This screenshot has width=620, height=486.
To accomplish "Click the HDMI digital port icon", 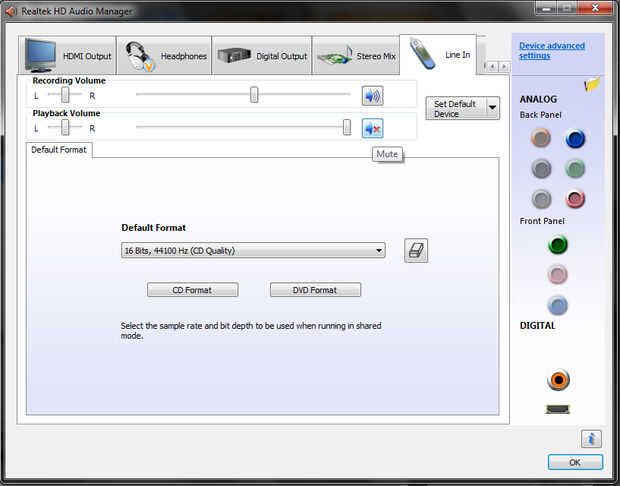I will click(558, 409).
